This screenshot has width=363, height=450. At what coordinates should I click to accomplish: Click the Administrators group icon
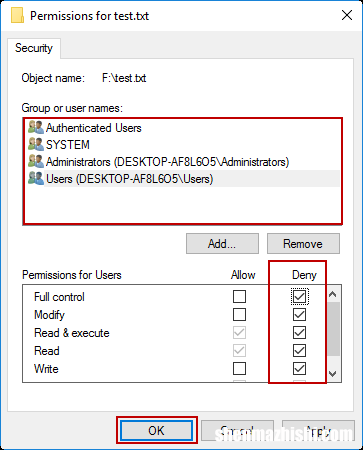tap(36, 162)
